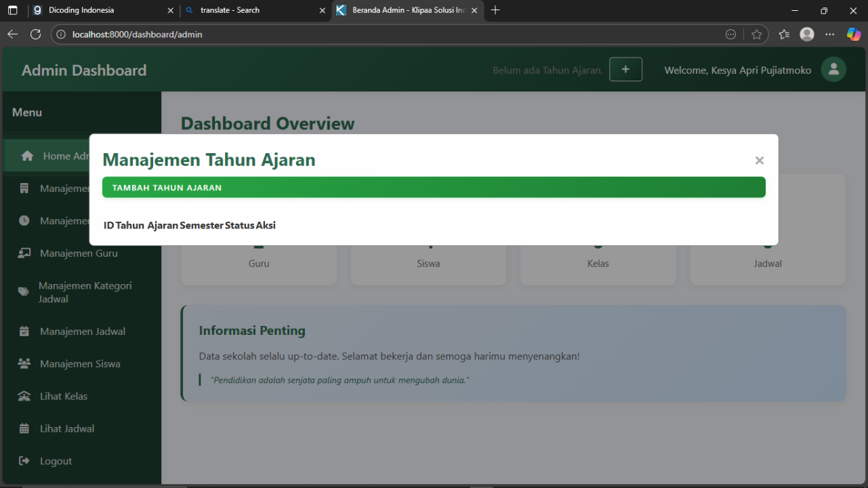Image resolution: width=868 pixels, height=488 pixels.
Task: Open the user profile avatar icon
Action: (833, 70)
